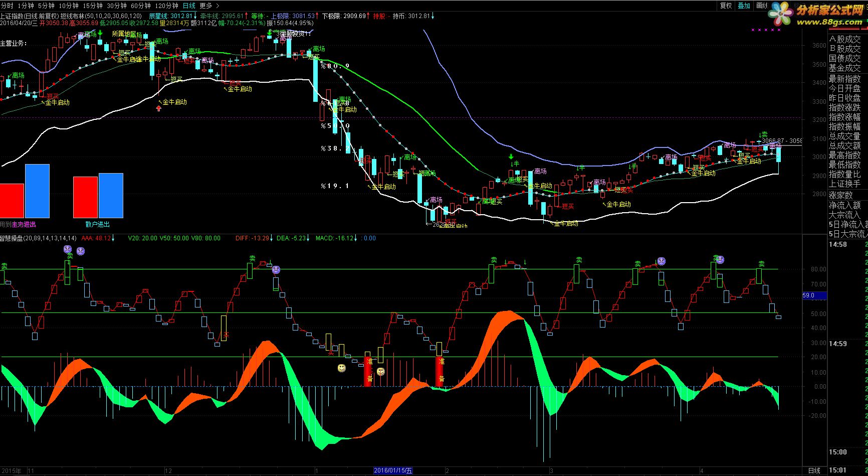
Task: Select the 上证换手 row
Action: (845, 184)
